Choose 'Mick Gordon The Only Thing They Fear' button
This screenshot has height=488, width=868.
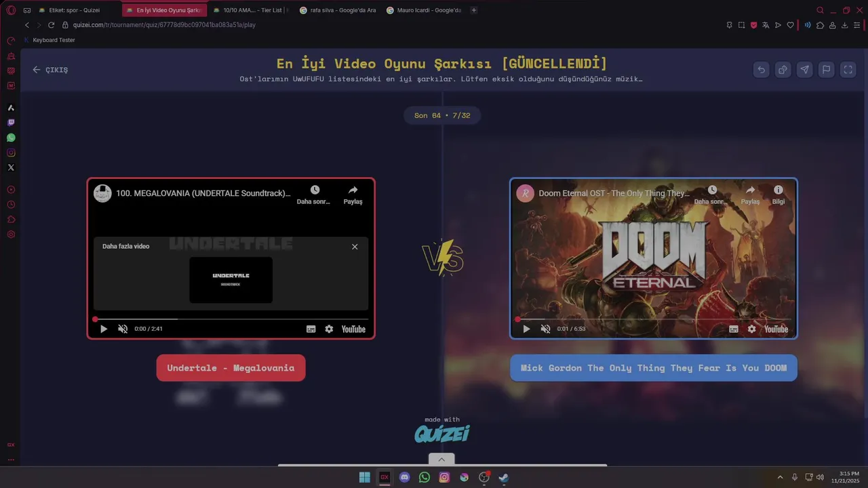pos(654,368)
